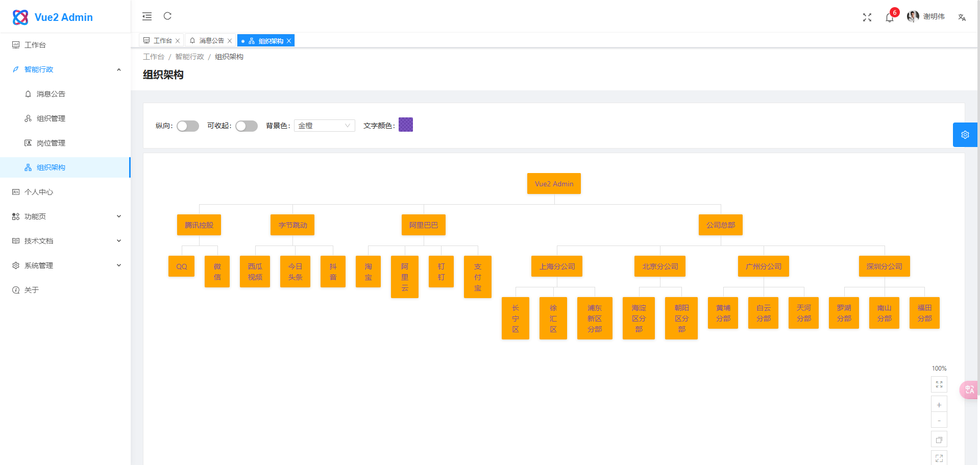
Task: Click the 今日头条 chart node
Action: pos(295,272)
